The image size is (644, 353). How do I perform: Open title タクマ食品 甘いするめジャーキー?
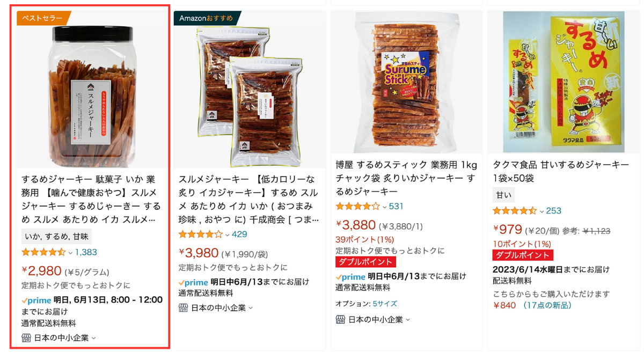[x=561, y=172]
